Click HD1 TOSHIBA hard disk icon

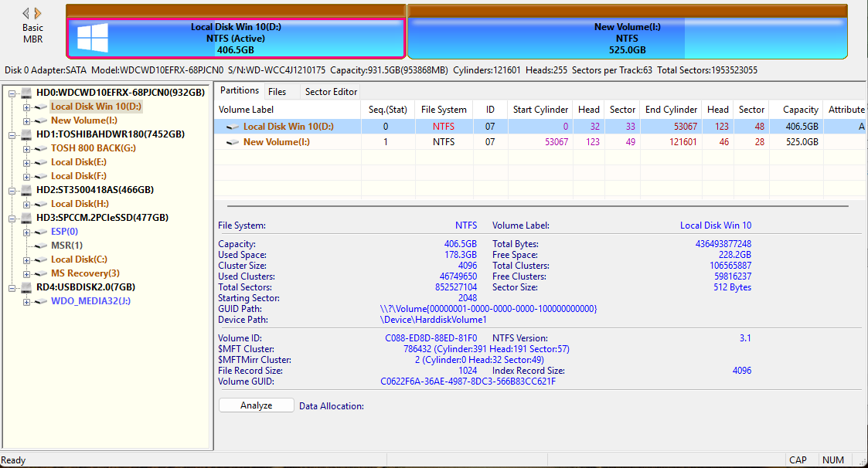coord(26,134)
